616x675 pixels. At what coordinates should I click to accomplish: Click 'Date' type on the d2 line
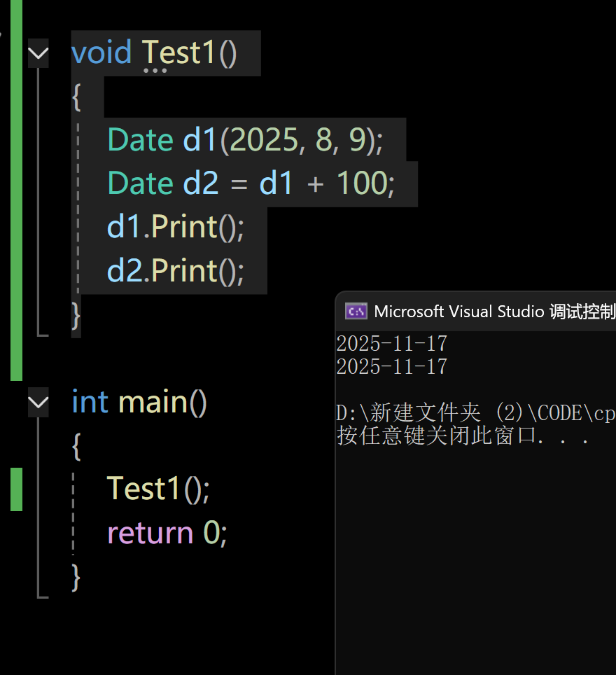click(140, 183)
